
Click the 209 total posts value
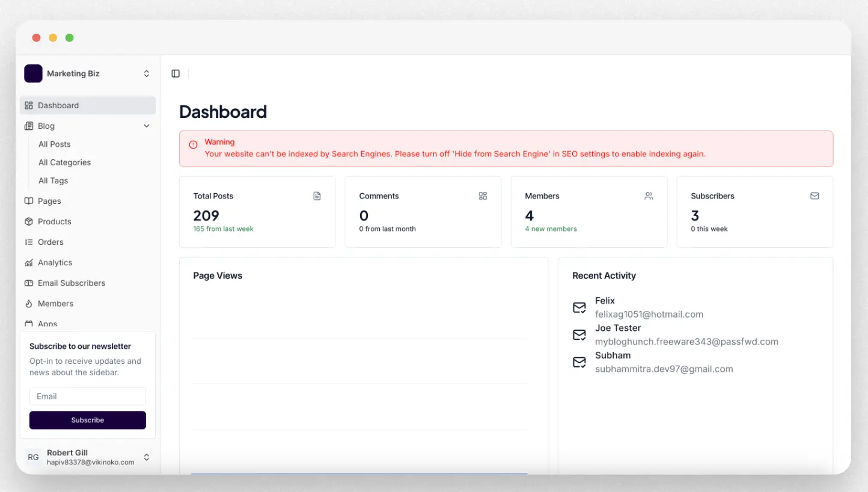point(206,215)
